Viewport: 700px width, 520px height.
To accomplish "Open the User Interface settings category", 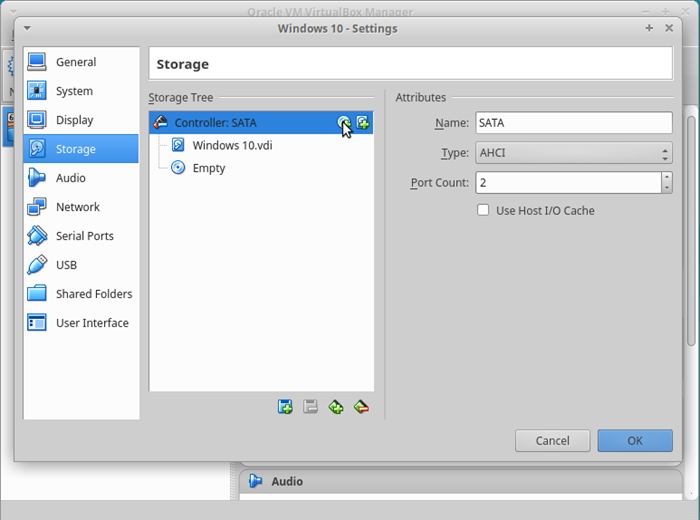I will 81,323.
